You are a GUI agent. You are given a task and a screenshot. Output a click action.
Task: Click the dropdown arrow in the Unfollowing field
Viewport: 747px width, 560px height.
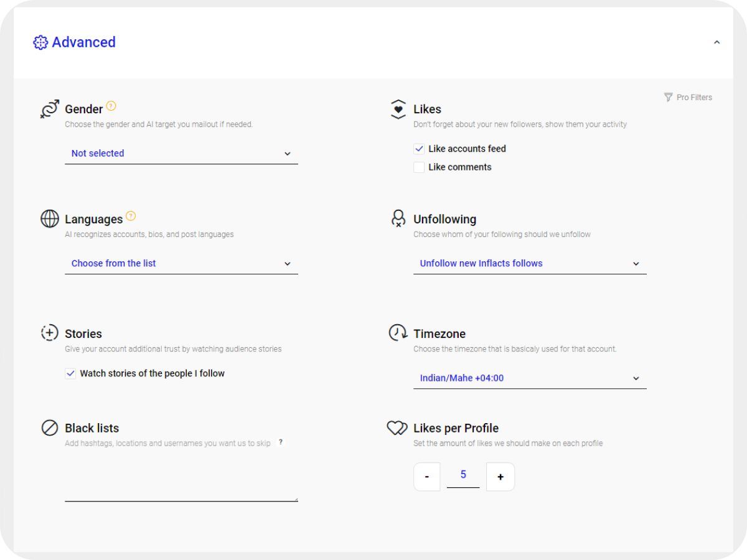pos(636,264)
